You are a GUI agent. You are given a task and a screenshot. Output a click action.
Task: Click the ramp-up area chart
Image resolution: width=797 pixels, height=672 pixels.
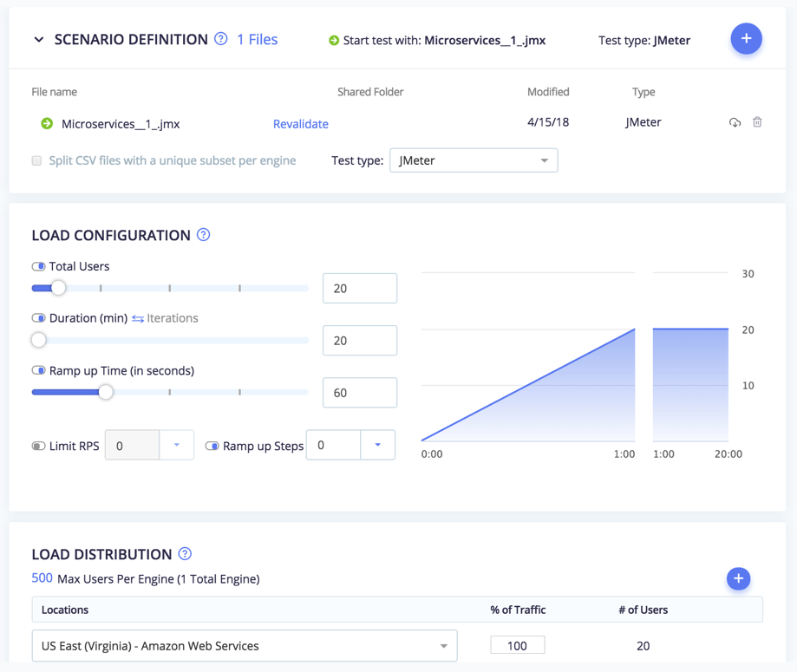(529, 385)
